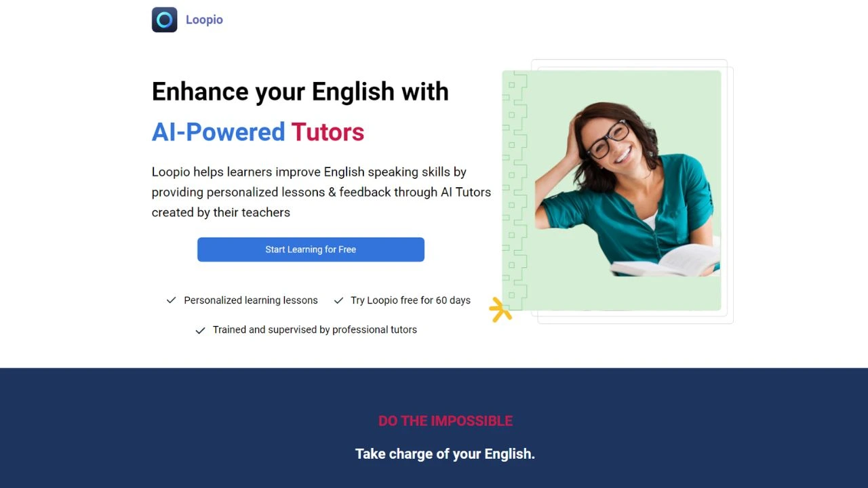Click the yellow asterisk decoration icon
Viewport: 868px width, 488px height.
(x=500, y=310)
